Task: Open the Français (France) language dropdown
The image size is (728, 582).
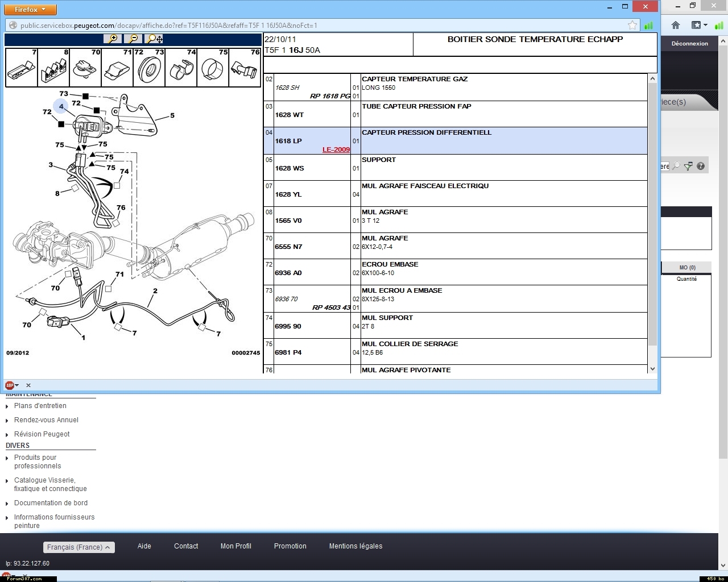Action: (79, 547)
